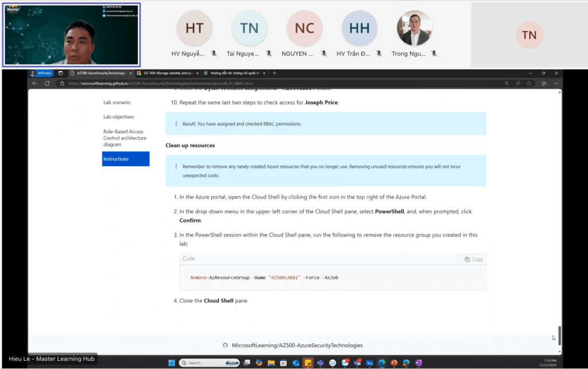The width and height of the screenshot is (588, 369).
Task: Select the Trong Ngu... photo avatar
Action: point(415,28)
